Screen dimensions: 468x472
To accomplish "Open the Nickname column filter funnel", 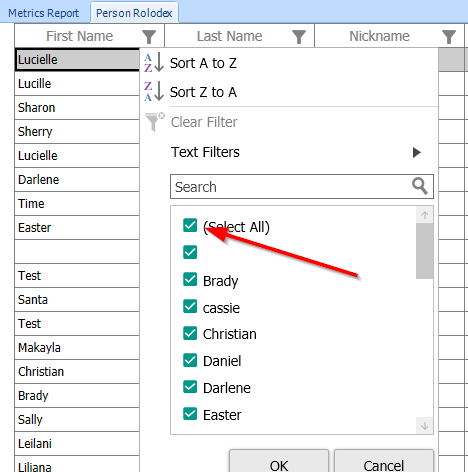I will tap(449, 37).
